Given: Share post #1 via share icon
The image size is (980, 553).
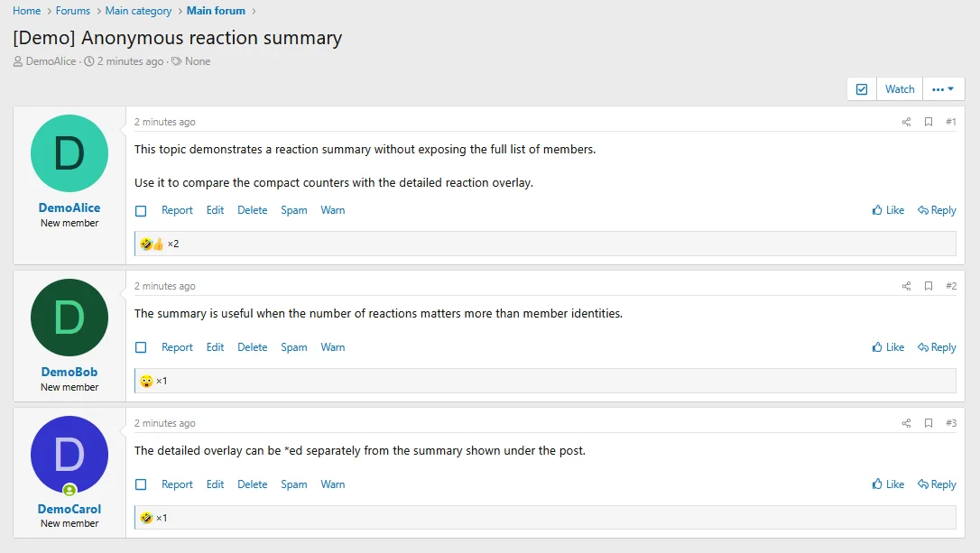Looking at the screenshot, I should click(906, 122).
